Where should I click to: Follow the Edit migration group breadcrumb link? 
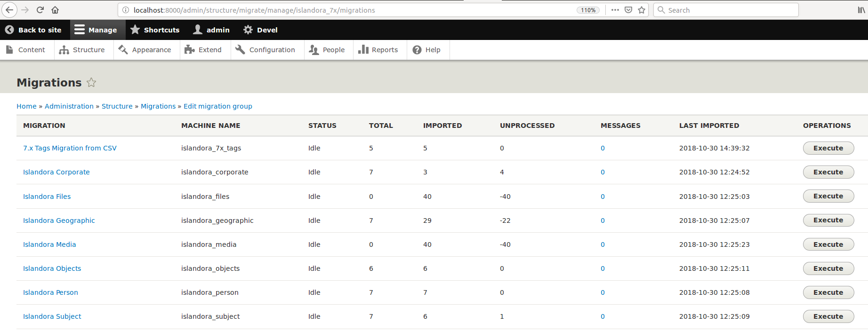coord(218,106)
